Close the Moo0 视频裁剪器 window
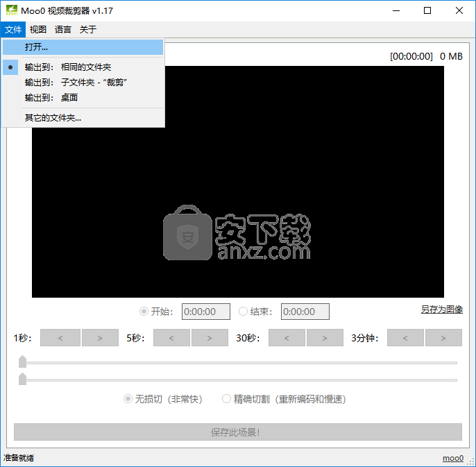This screenshot has height=467, width=476. [459, 10]
